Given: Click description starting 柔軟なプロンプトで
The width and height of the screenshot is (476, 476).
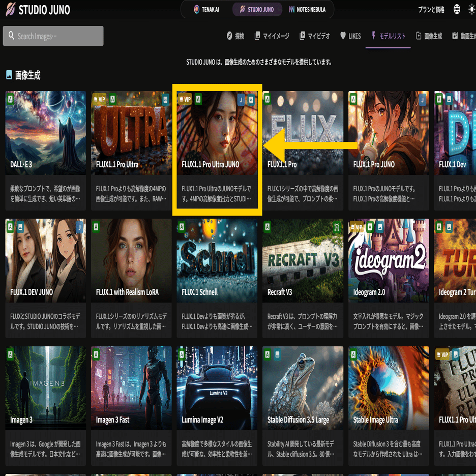Looking at the screenshot, I should 45,194.
